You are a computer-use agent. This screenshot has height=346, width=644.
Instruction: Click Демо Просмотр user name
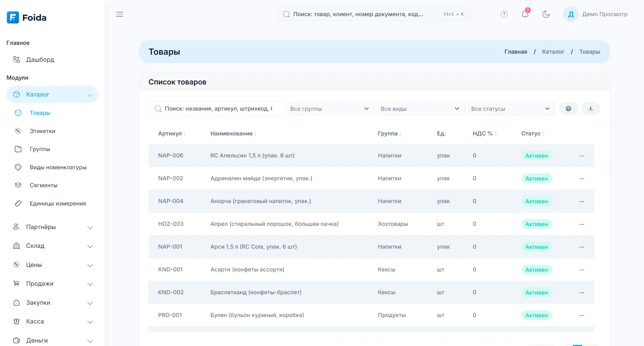click(605, 14)
